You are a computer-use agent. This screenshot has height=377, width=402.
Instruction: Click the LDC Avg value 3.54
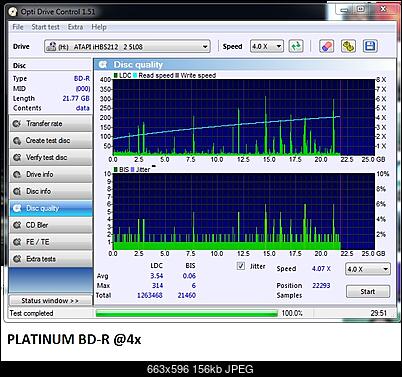pos(156,276)
